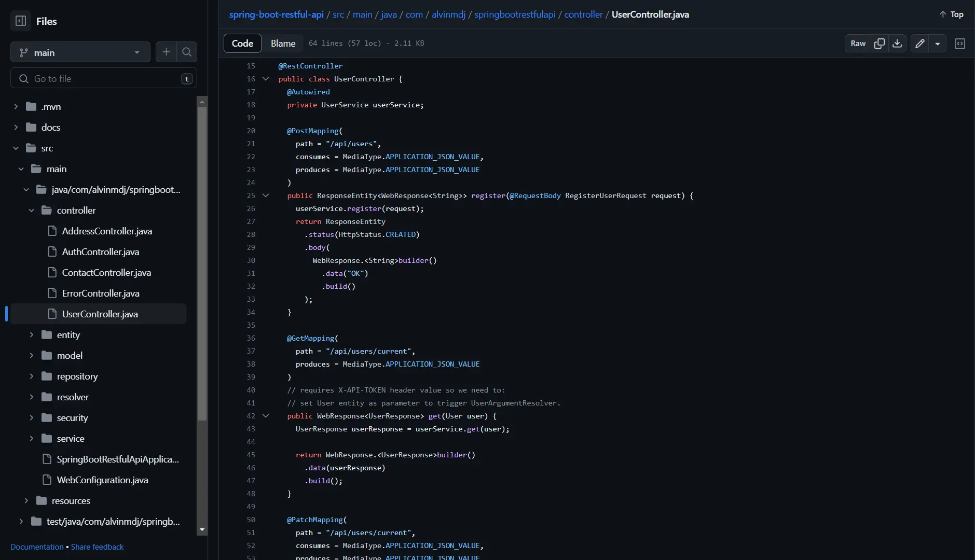Collapse the java/com/alvinmdj/springboot folder

tap(26, 189)
